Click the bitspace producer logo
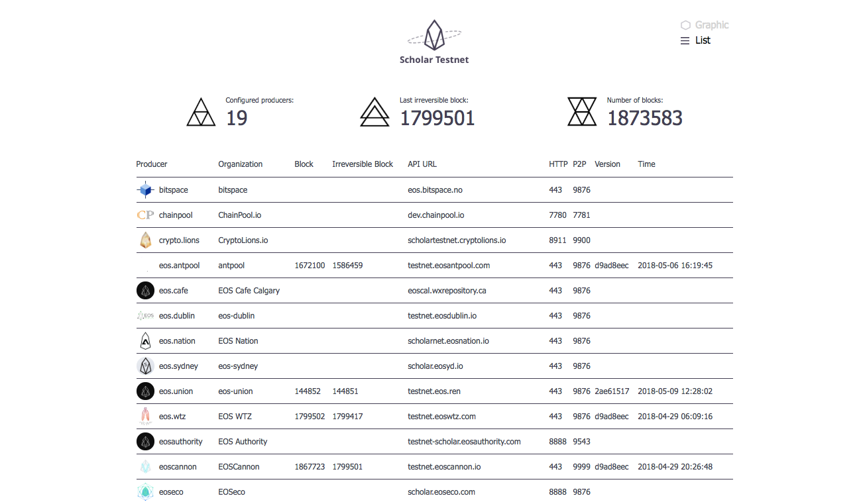This screenshot has width=861, height=504. click(145, 190)
